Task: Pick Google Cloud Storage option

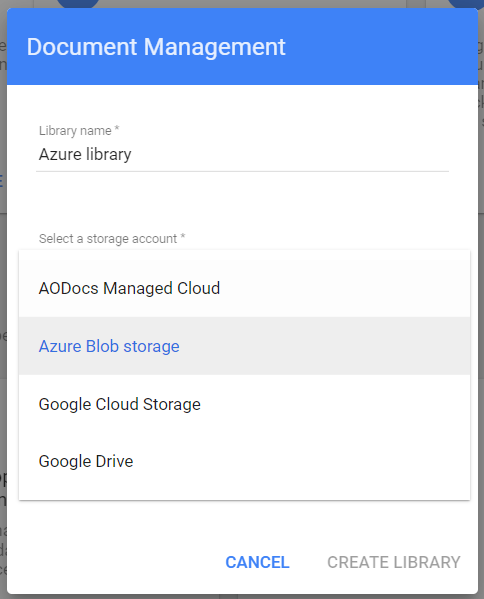Action: tap(244, 404)
